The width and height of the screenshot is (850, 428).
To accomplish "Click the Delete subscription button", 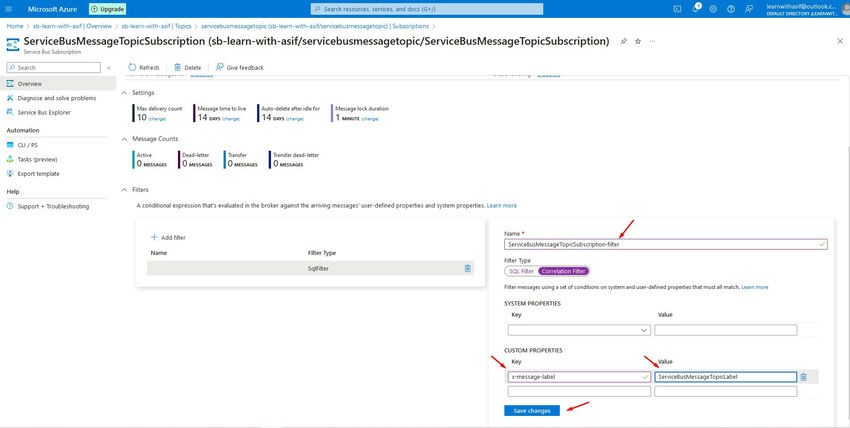I will tap(187, 67).
